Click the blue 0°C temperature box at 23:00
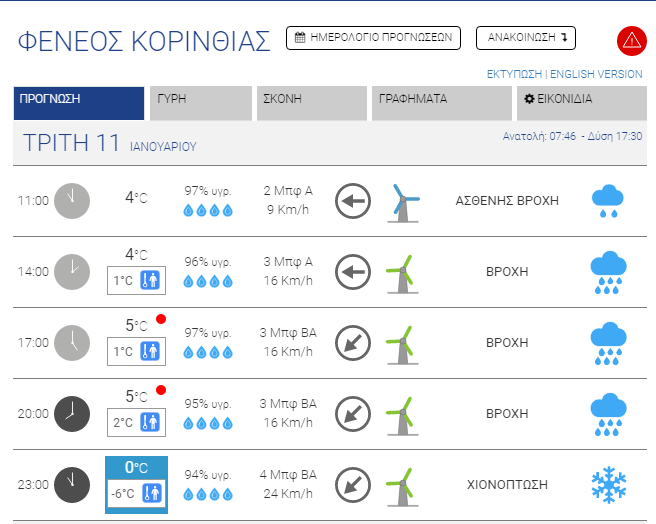Screen dimensions: 656x524 pos(136,467)
